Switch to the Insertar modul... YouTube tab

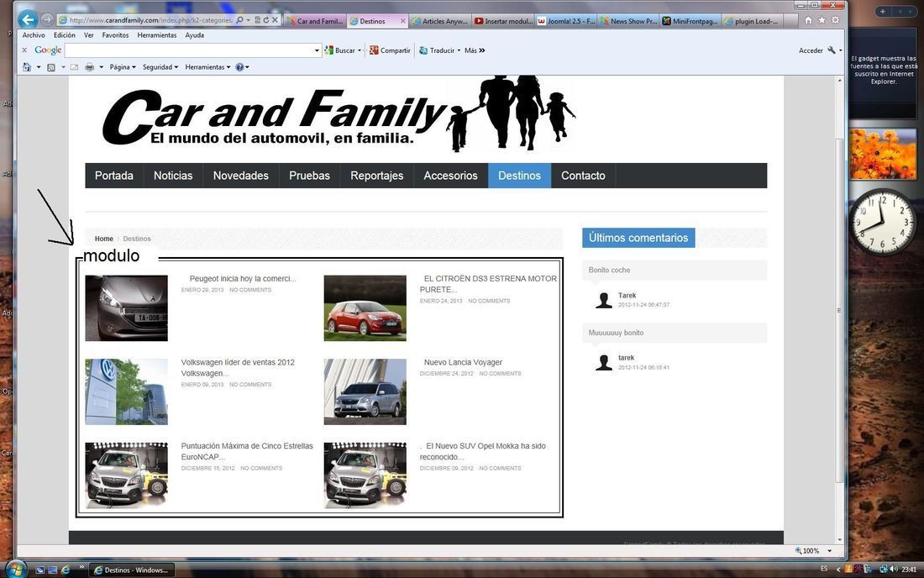[503, 21]
